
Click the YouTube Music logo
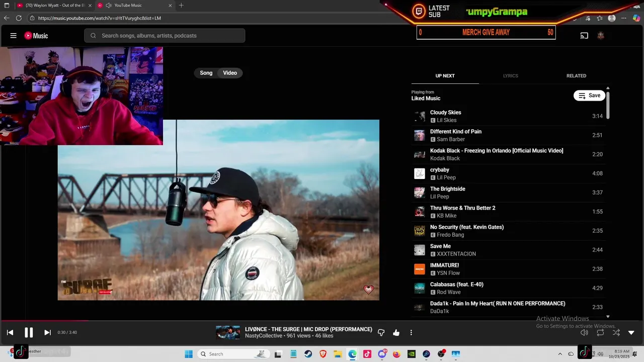click(x=36, y=36)
